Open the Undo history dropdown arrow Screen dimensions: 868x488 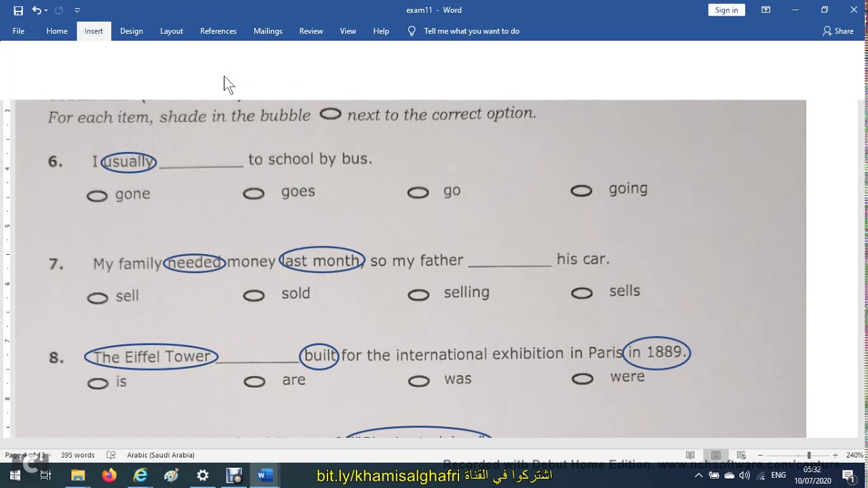[x=46, y=10]
